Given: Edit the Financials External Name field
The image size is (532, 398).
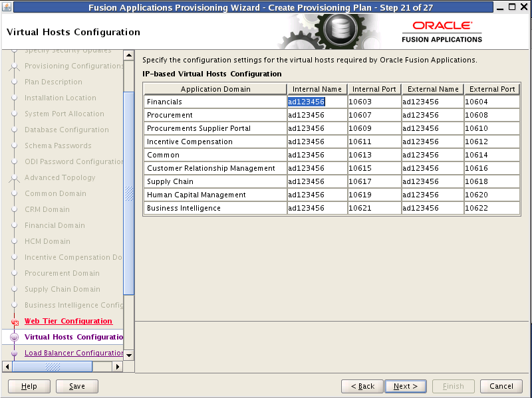Looking at the screenshot, I should coord(433,102).
